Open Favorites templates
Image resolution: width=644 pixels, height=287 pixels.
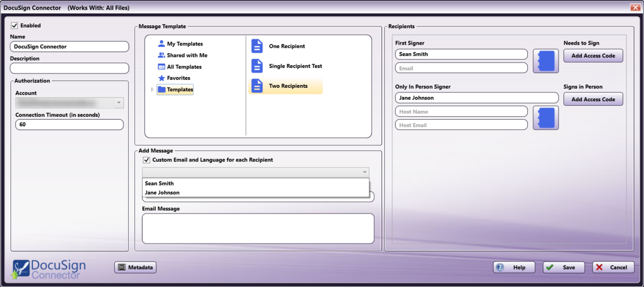(x=179, y=78)
